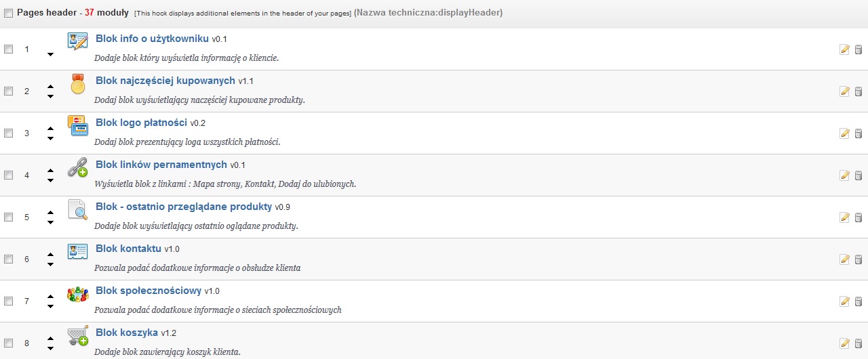Move Blok społecznościowy down one position
This screenshot has height=359, width=868.
click(50, 306)
